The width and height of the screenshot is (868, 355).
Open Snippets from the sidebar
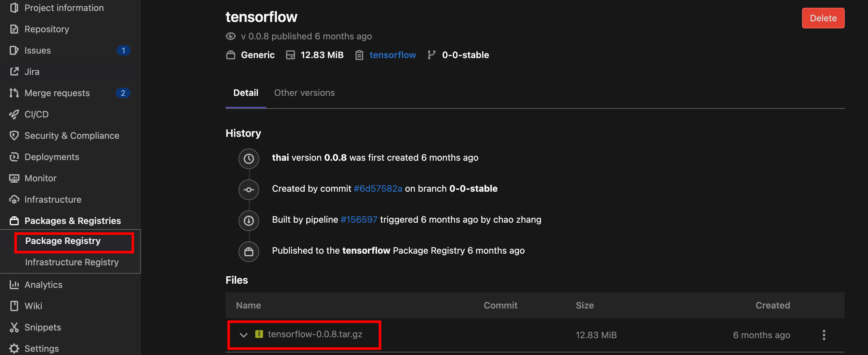tap(43, 328)
